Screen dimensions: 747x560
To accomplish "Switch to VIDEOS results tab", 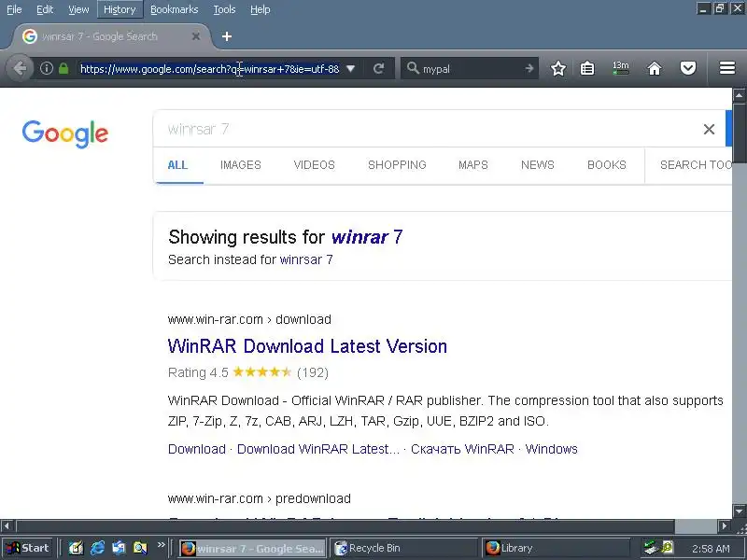I will 315,165.
